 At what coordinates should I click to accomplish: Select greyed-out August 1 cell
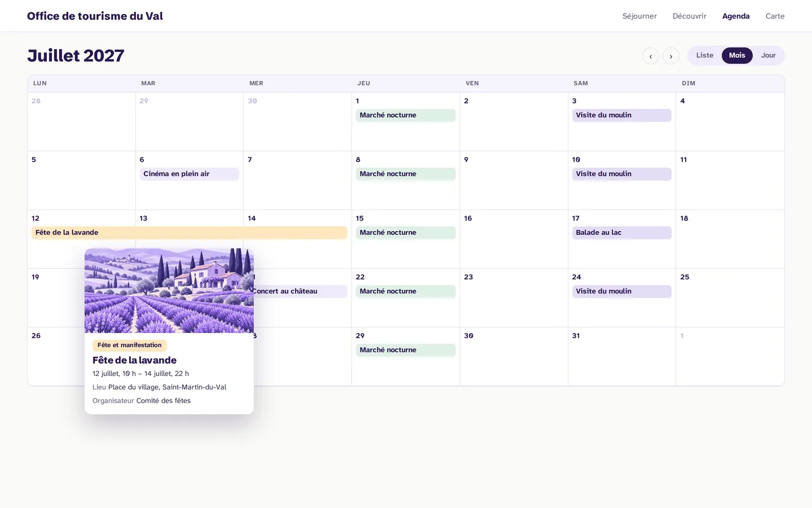730,357
